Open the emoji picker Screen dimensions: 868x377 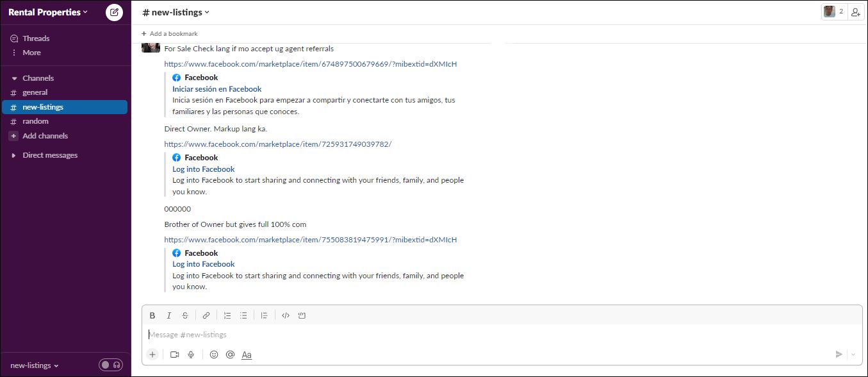point(214,355)
